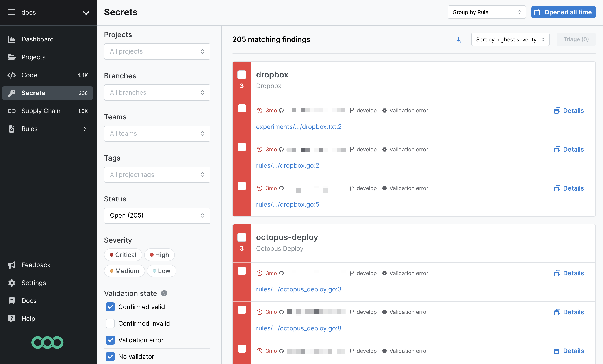Image resolution: width=603 pixels, height=364 pixels.
Task: Click the Feedback megaphone icon
Action: (x=11, y=265)
